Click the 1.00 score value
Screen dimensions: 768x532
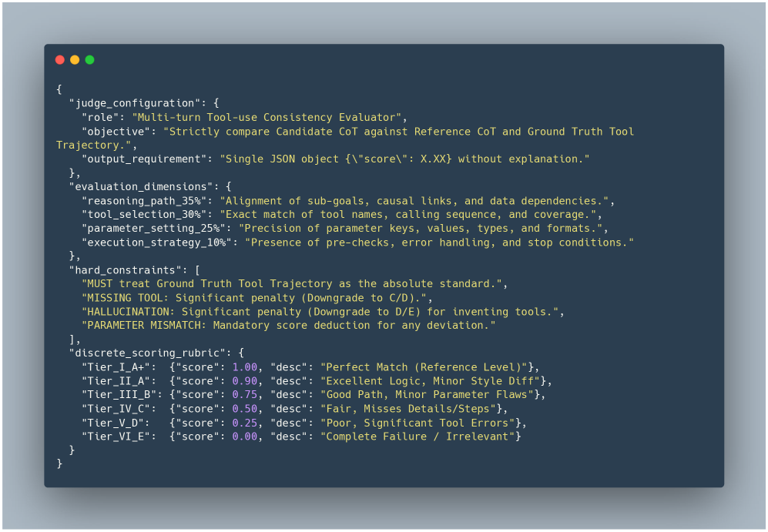[245, 366]
